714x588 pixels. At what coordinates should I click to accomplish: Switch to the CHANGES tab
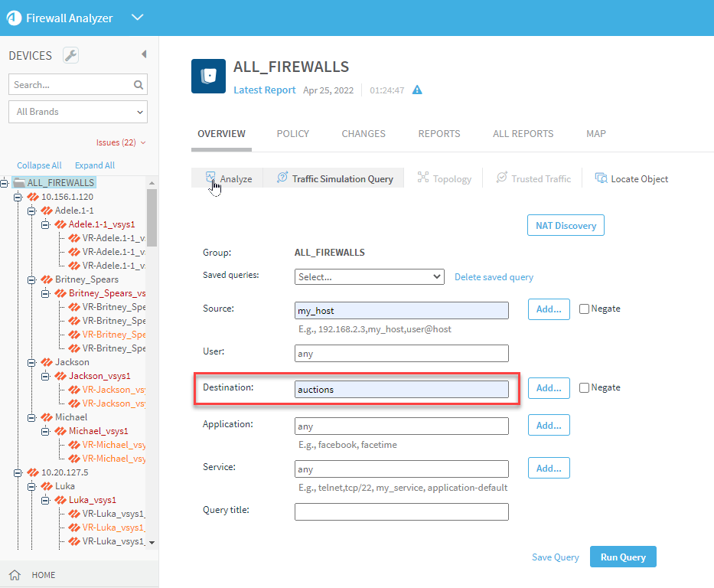click(x=363, y=133)
